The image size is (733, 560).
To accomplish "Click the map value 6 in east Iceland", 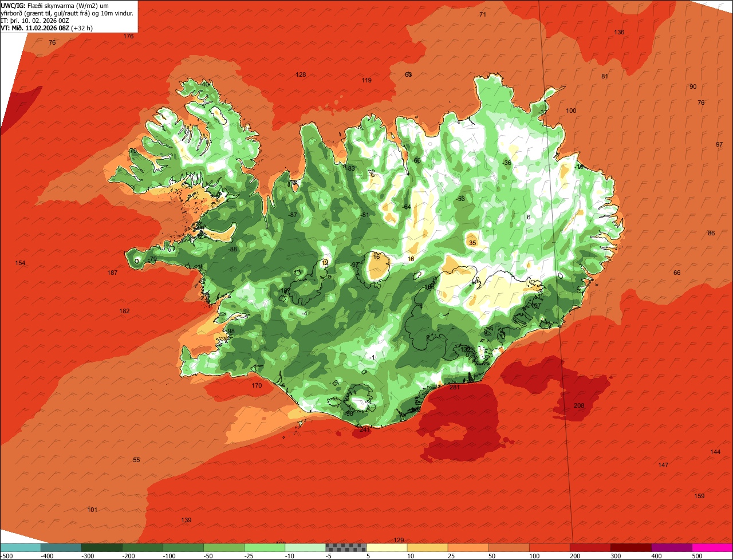I will [x=529, y=217].
